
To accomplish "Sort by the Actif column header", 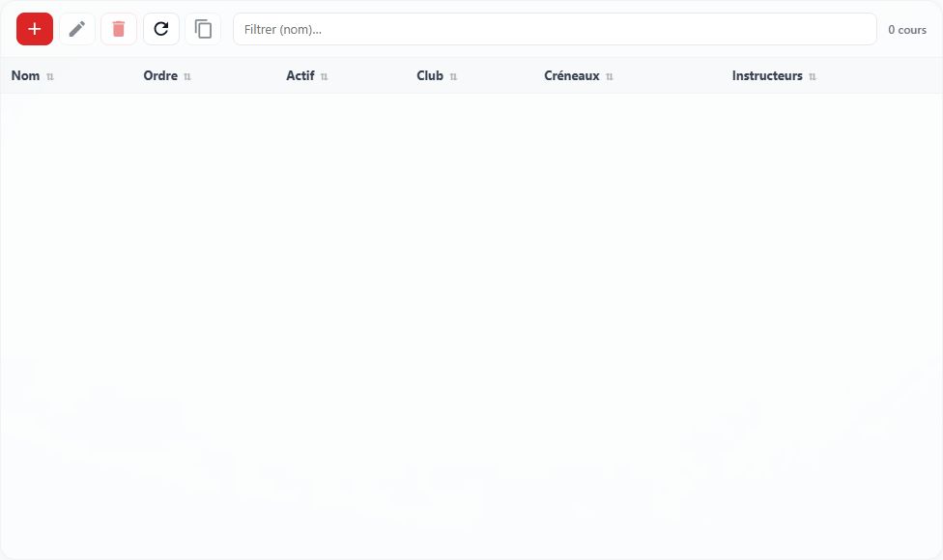I will point(300,75).
